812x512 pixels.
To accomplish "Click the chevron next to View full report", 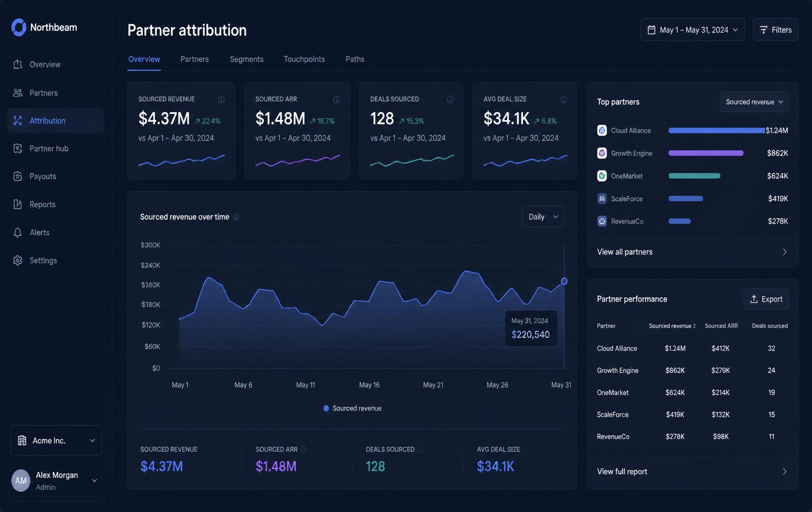I will tap(785, 471).
